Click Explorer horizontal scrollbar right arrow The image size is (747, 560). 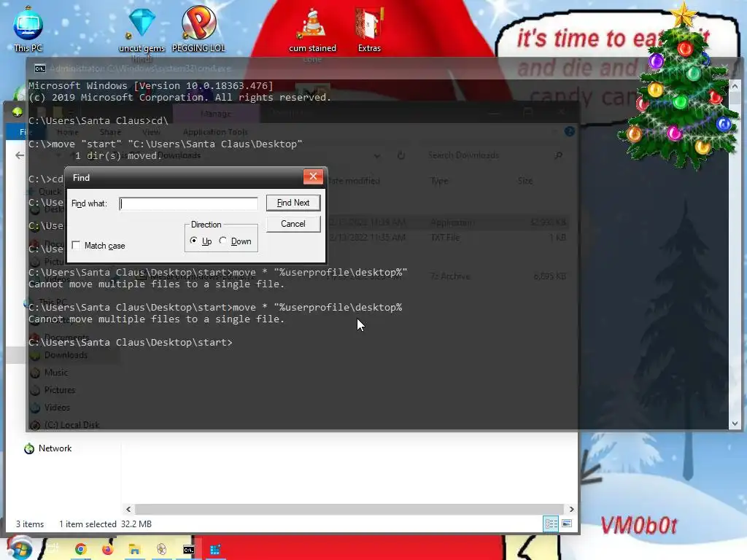click(x=572, y=510)
